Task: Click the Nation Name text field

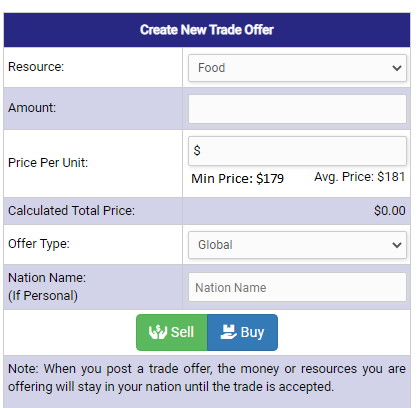Action: coord(297,287)
